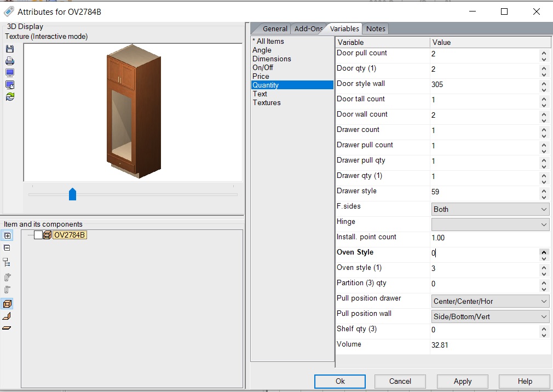Click the upper greyed-out paperclip icon
This screenshot has width=553, height=392.
(7, 278)
